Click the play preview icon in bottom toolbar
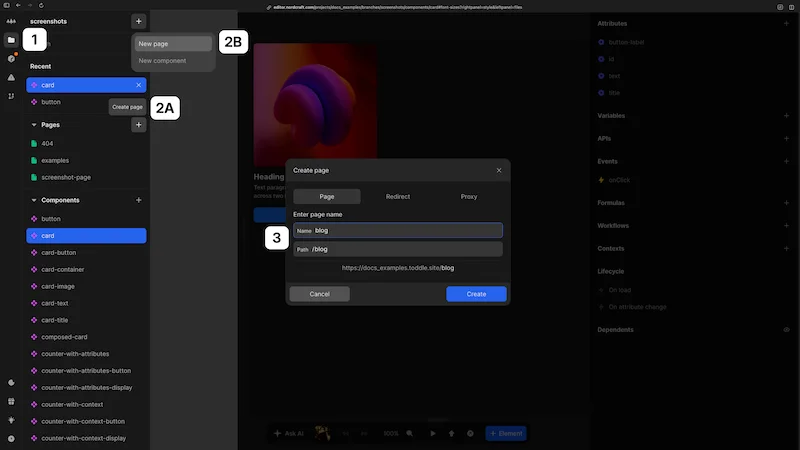The image size is (800, 450). point(433,434)
